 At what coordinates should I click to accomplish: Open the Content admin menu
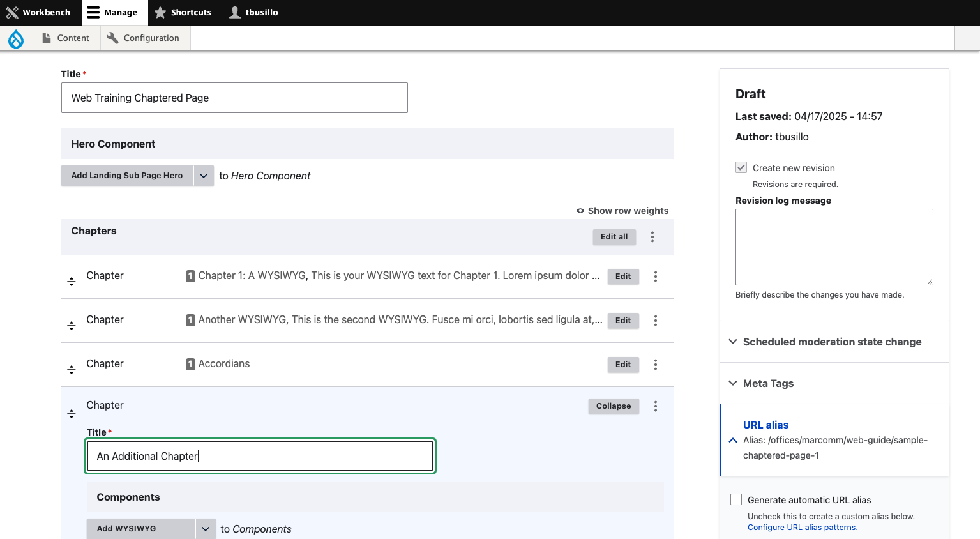tap(66, 38)
